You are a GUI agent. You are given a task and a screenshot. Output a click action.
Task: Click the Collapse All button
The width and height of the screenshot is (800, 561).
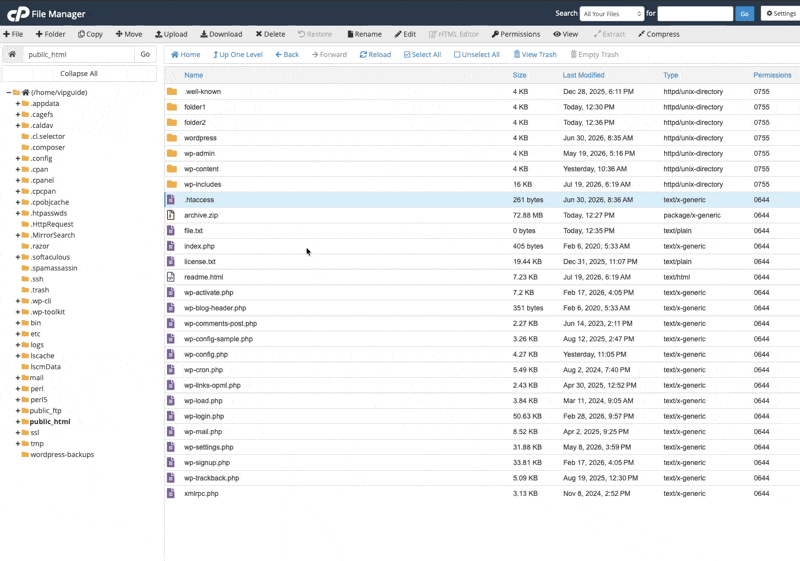pos(79,73)
